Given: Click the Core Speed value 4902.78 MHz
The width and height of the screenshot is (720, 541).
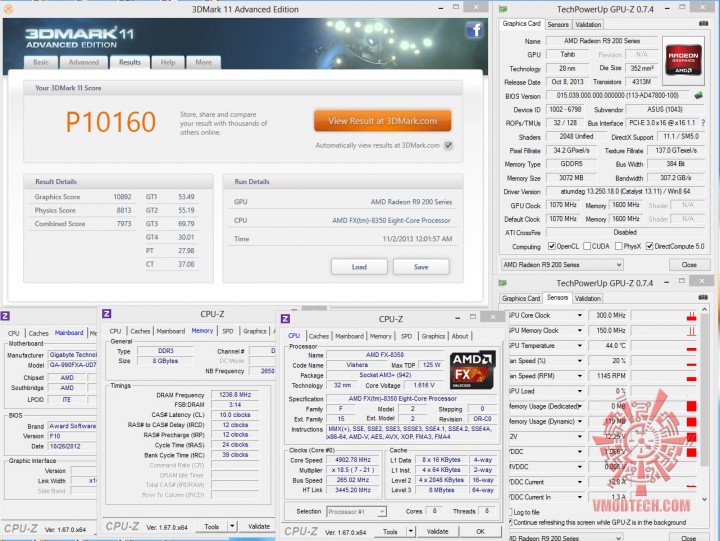Looking at the screenshot, I should (353, 460).
